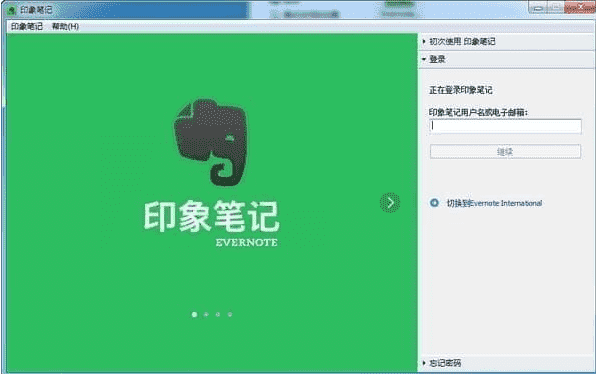Viewport: 596px width, 374px height.
Task: Collapse the 登录 section
Action: coord(507,59)
